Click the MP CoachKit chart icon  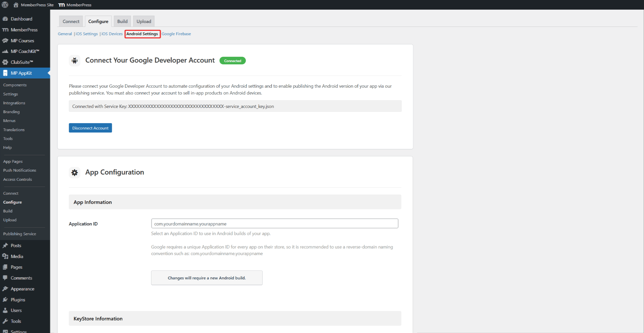coord(6,51)
